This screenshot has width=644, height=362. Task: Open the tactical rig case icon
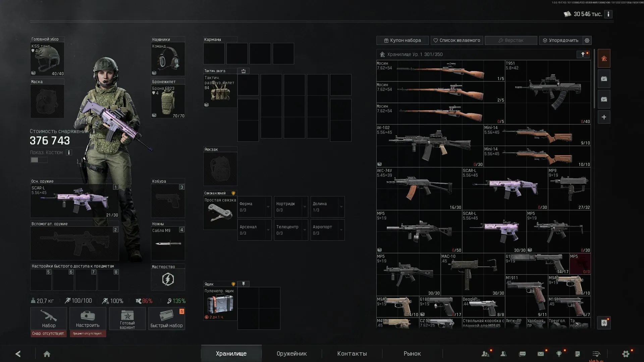(x=244, y=71)
